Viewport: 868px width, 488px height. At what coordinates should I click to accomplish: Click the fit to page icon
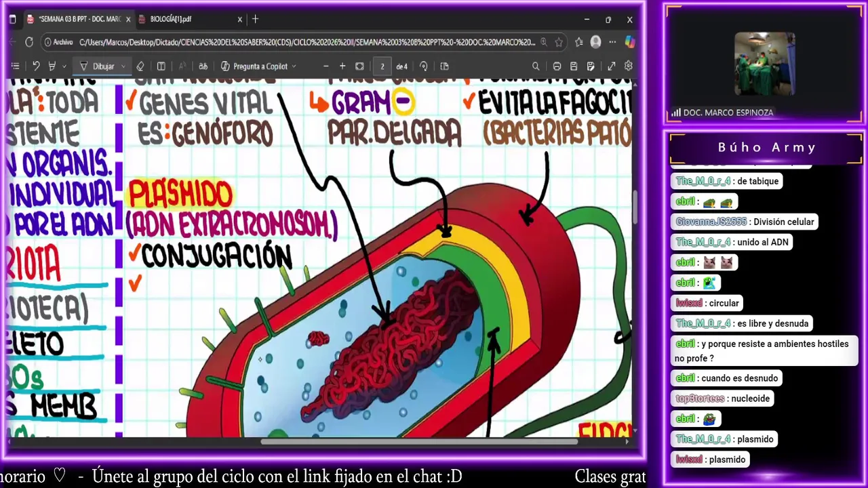[359, 66]
